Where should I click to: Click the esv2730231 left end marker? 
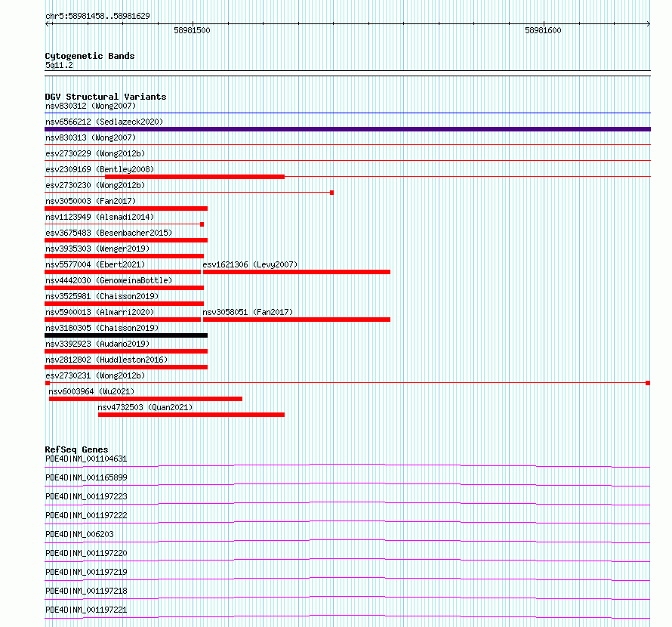click(x=48, y=383)
